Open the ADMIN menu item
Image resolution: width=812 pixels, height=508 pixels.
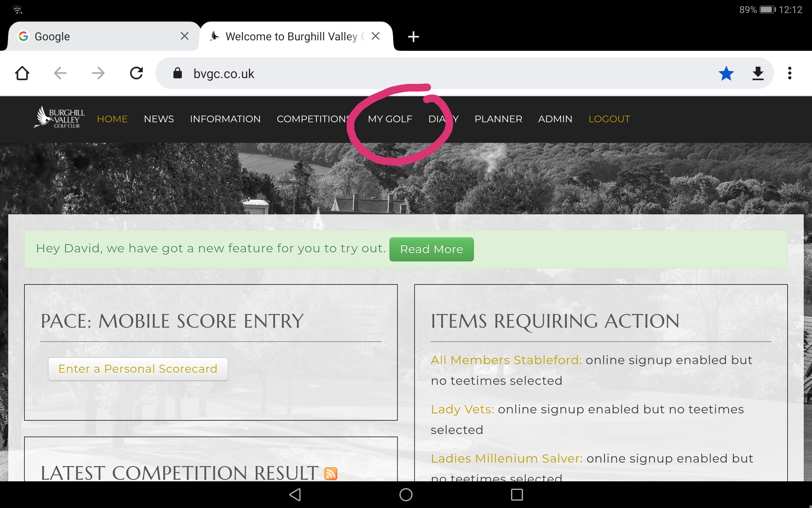555,119
